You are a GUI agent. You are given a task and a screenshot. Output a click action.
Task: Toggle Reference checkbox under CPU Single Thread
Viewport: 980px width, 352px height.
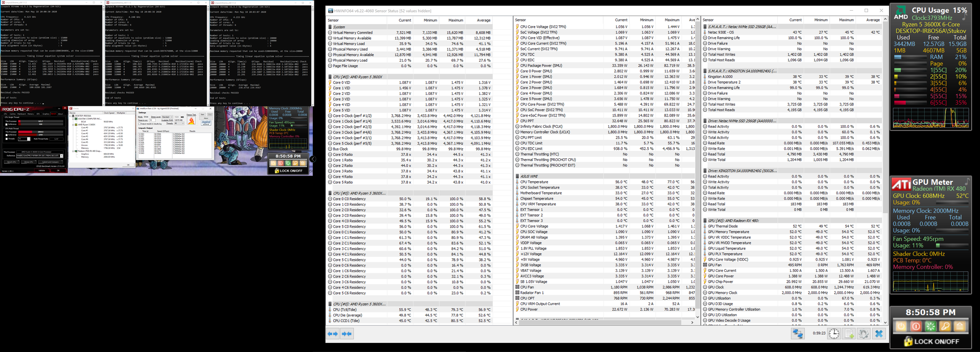tap(6, 125)
